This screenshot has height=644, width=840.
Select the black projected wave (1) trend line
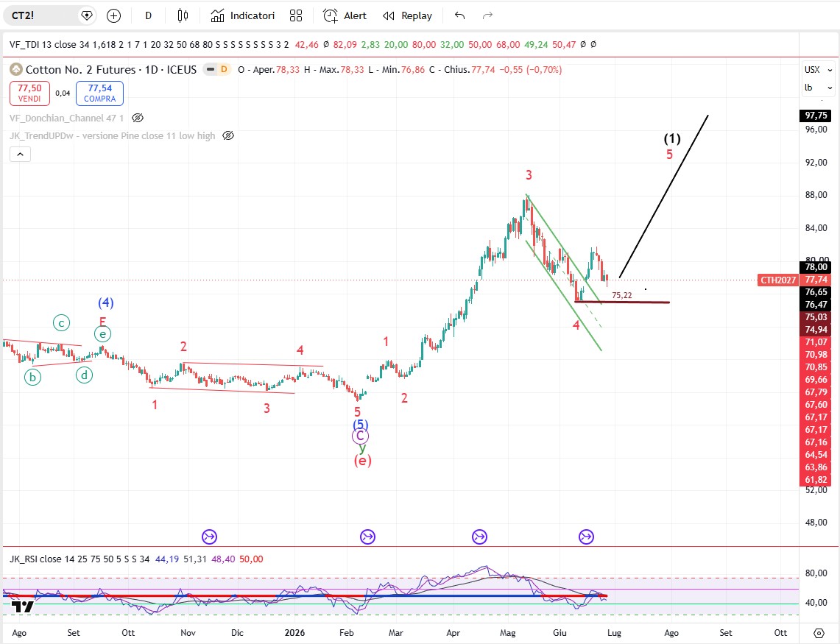tap(664, 196)
